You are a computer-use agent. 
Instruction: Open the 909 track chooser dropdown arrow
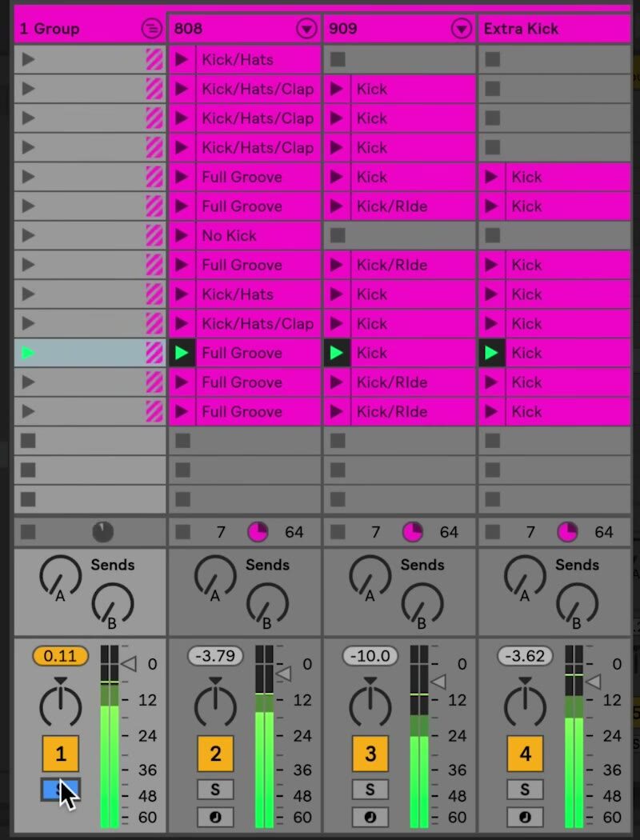462,28
